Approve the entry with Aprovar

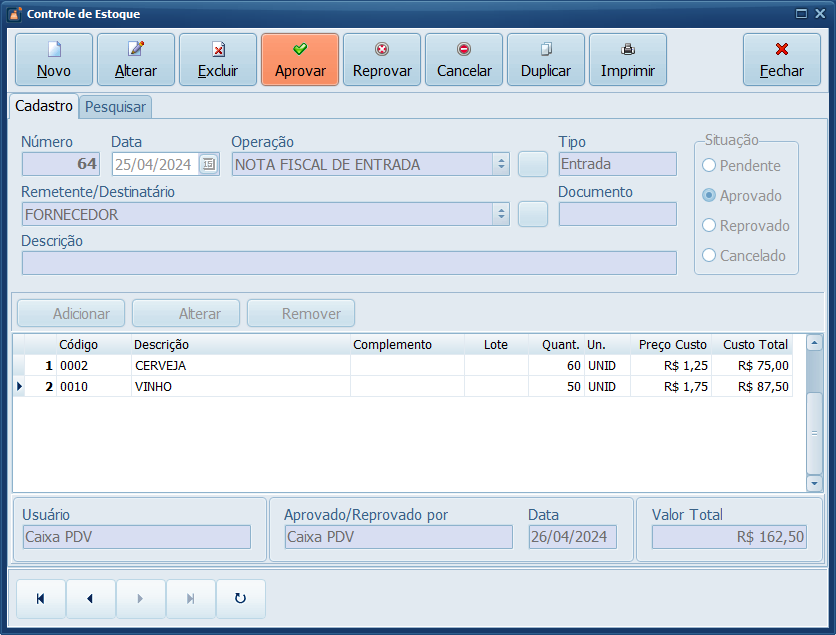coord(300,59)
